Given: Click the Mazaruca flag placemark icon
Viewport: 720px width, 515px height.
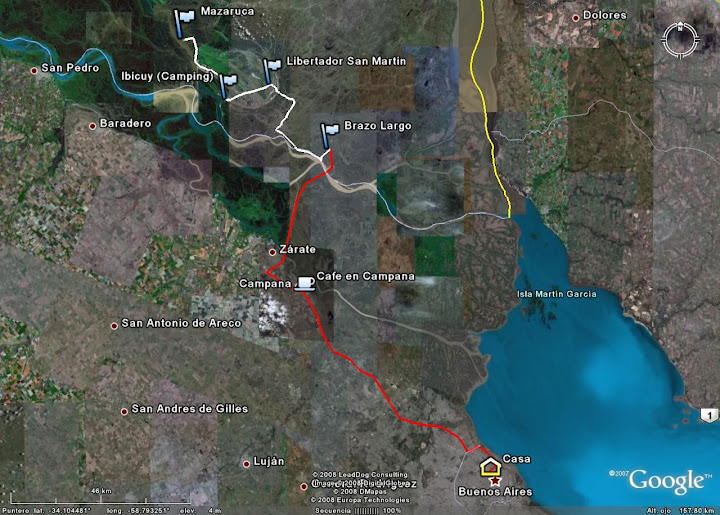Looking at the screenshot, I should point(184,23).
